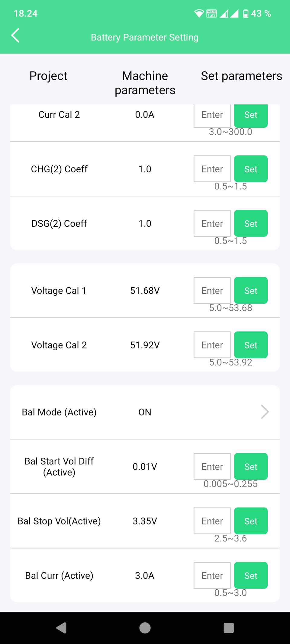290x644 pixels.
Task: Tap ON value of Bal Mode
Action: 145,412
